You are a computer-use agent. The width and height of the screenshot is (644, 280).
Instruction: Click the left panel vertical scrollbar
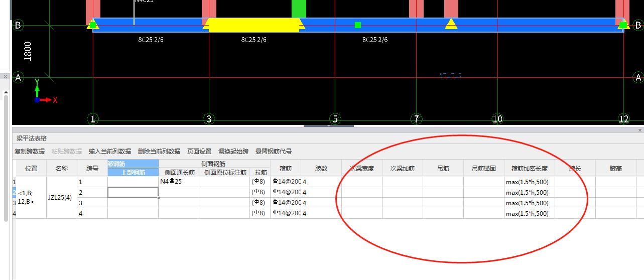(x=6, y=158)
